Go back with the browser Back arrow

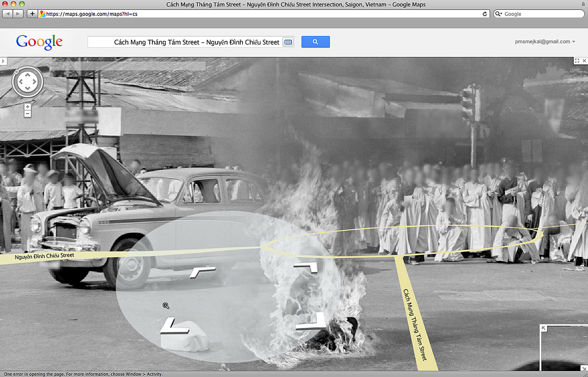pyautogui.click(x=8, y=14)
